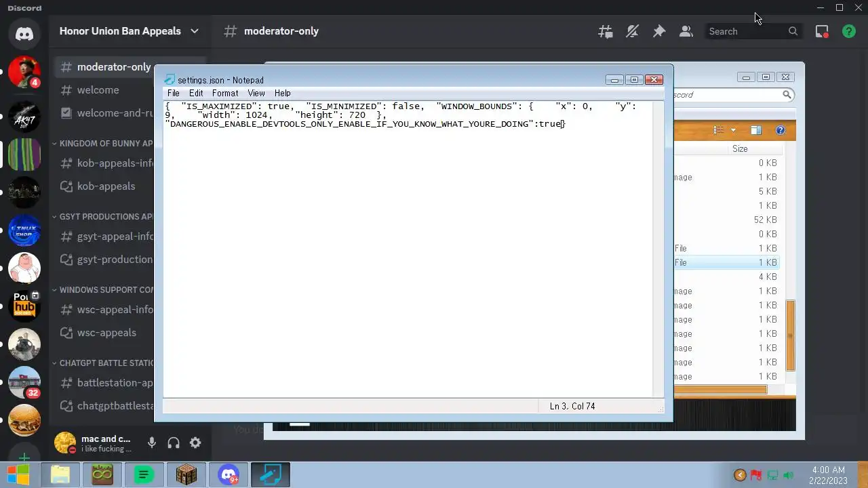Toggle preview pane icon in Explorer
Screen dimensions: 868x488
click(x=756, y=130)
